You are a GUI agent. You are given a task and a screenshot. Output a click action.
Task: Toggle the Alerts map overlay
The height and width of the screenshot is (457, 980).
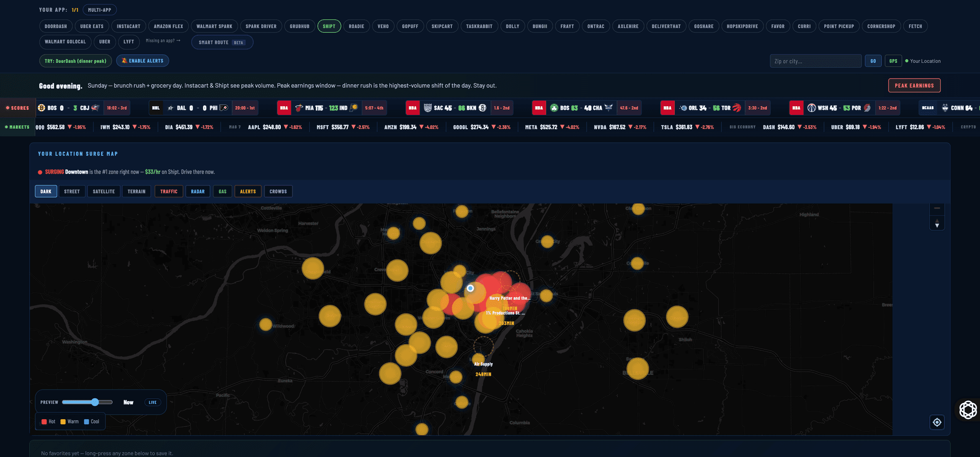(x=248, y=191)
